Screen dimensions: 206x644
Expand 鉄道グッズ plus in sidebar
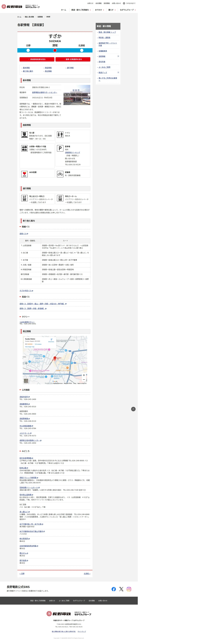(x=118, y=72)
